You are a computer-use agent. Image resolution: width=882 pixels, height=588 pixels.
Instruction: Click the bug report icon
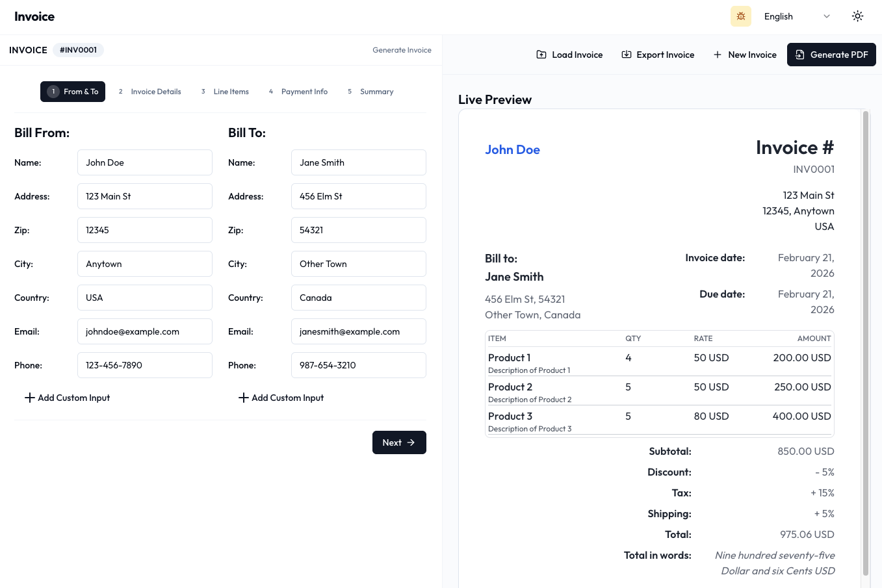click(x=741, y=16)
